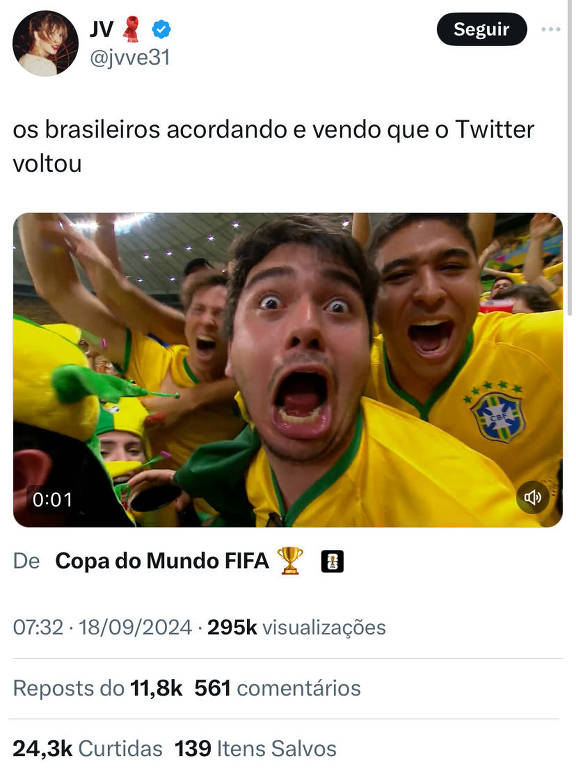Image resolution: width=576 pixels, height=768 pixels.
Task: Show the 11,8k reposts list
Action: pos(97,688)
